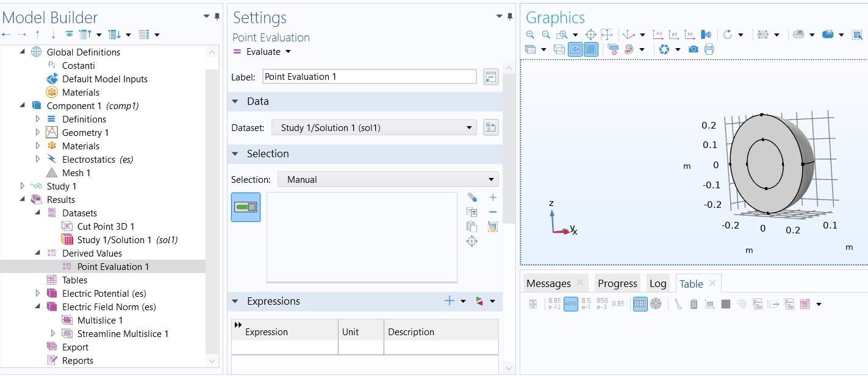The image size is (868, 376).
Task: Toggle the Activate Selection switch
Action: [x=246, y=207]
